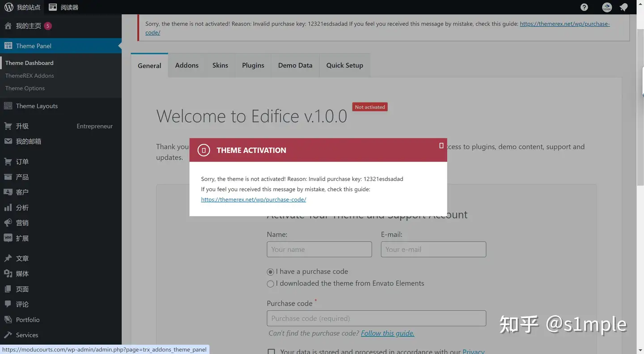Close the Theme Activation popup
The height and width of the screenshot is (354, 644).
point(441,145)
